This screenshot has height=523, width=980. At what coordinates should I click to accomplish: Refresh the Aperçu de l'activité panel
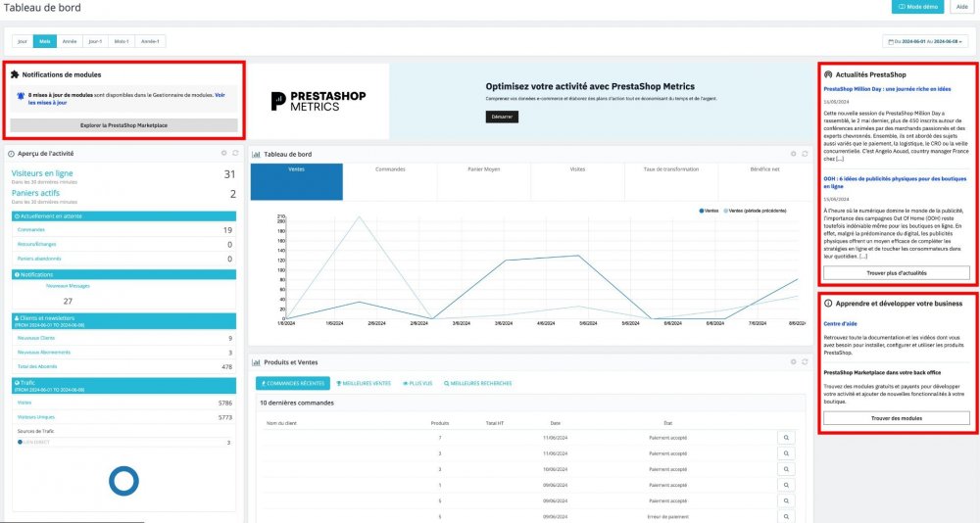(235, 153)
